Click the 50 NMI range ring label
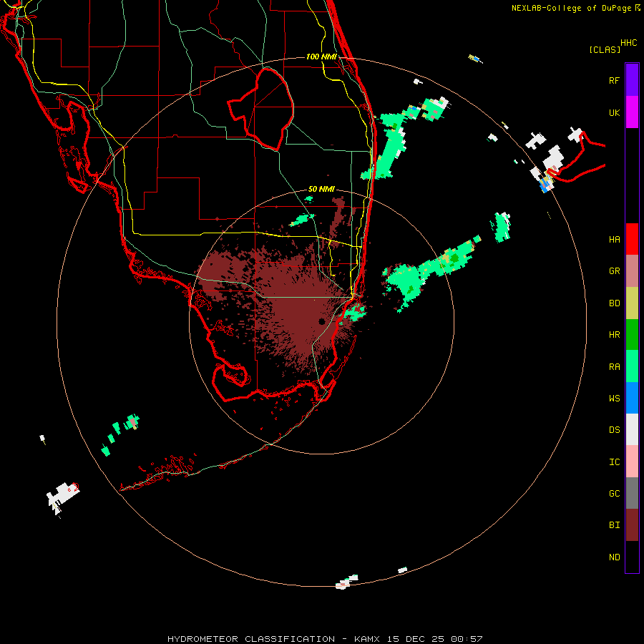The image size is (644, 644). 321,190
